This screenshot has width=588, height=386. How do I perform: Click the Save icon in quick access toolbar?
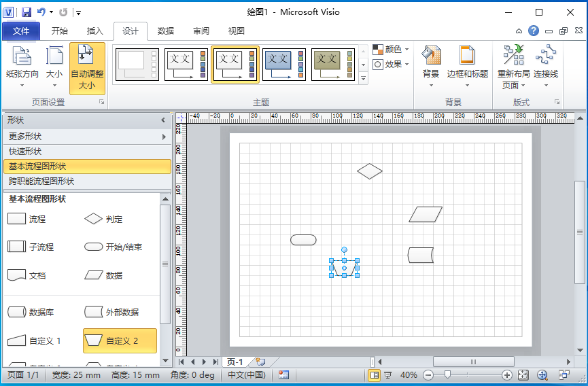click(27, 12)
